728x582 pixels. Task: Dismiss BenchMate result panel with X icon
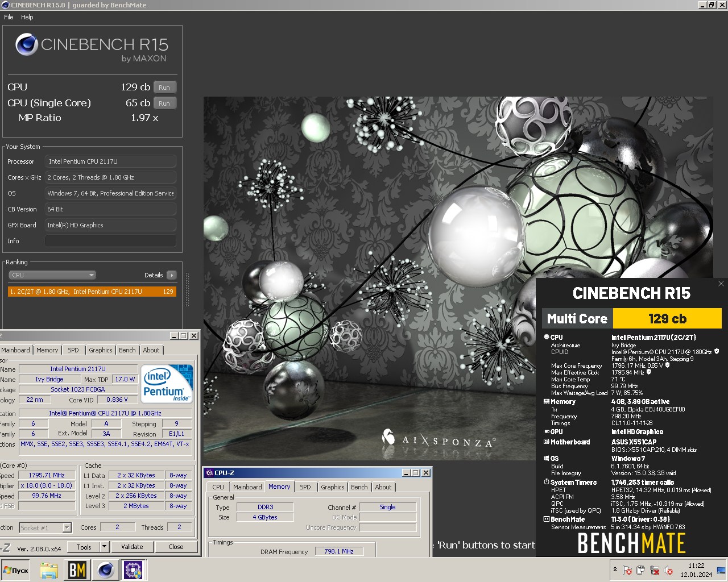tap(721, 284)
